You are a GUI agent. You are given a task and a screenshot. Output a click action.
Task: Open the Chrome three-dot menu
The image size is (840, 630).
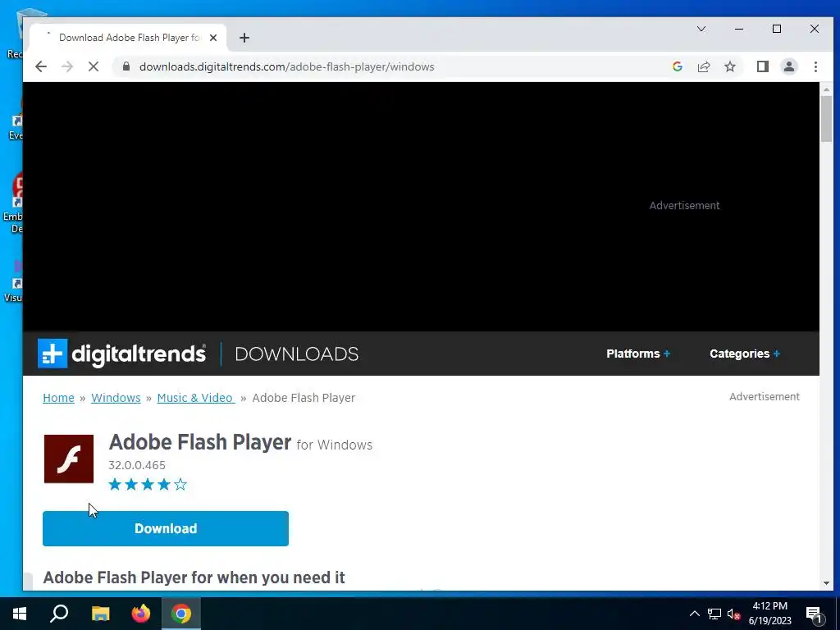point(815,66)
